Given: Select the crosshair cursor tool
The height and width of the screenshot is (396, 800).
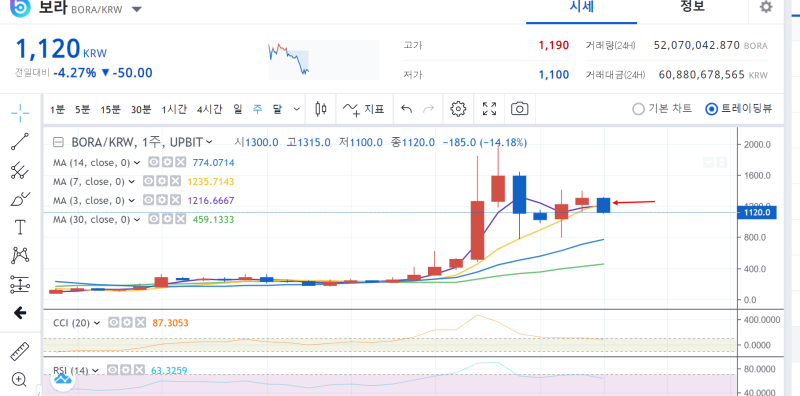Looking at the screenshot, I should click(20, 113).
